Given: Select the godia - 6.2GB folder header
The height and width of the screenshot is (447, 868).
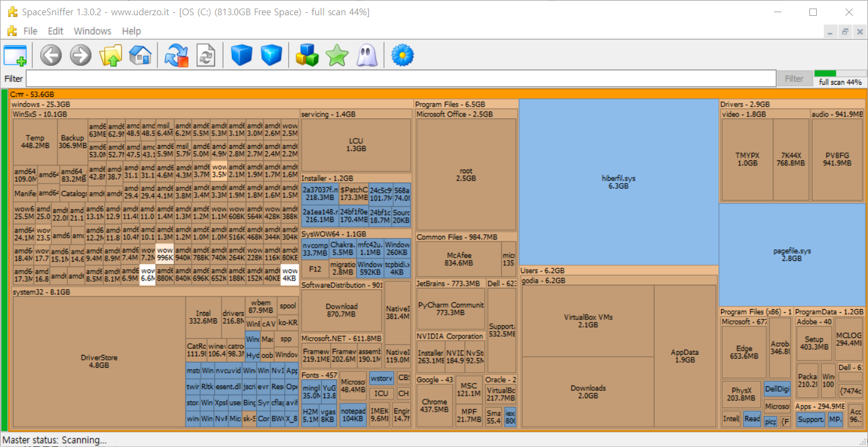Looking at the screenshot, I should click(x=618, y=281).
